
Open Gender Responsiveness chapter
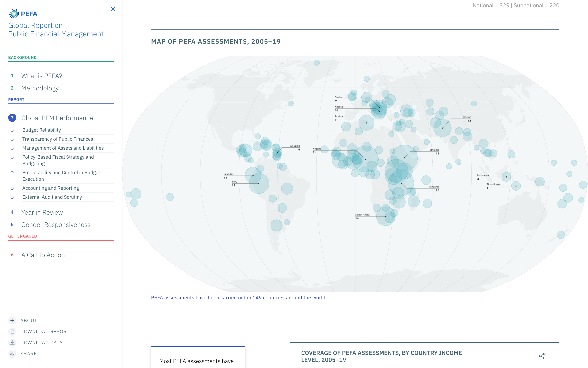pyautogui.click(x=56, y=225)
